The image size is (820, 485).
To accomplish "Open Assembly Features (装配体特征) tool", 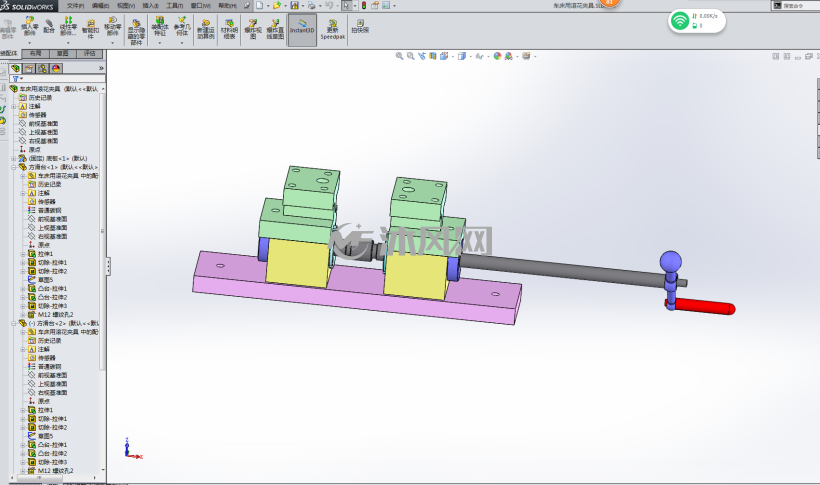I will point(160,28).
